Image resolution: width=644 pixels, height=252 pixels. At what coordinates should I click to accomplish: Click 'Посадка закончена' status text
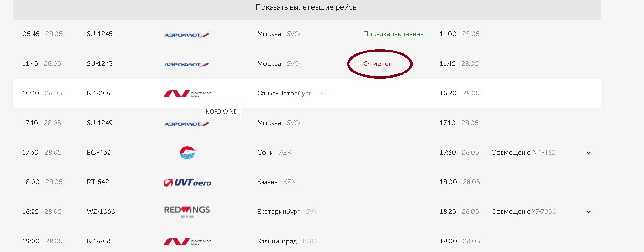click(393, 34)
